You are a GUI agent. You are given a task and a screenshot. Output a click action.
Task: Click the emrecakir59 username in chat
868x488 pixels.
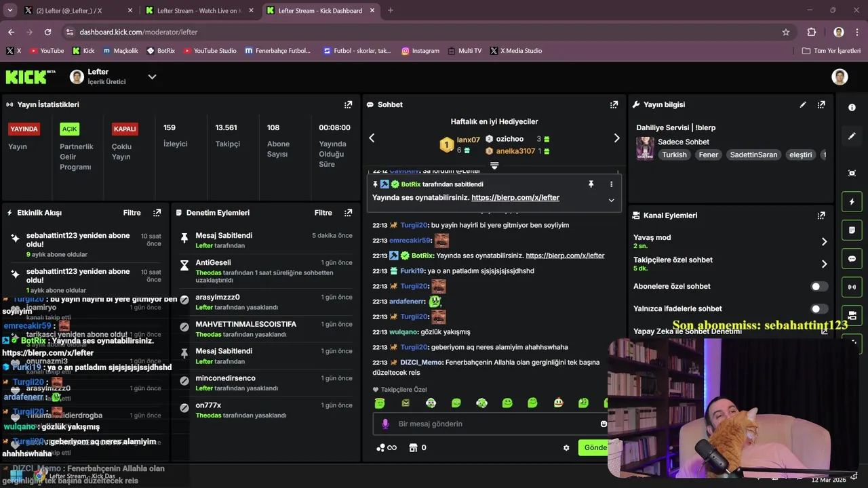click(x=410, y=240)
